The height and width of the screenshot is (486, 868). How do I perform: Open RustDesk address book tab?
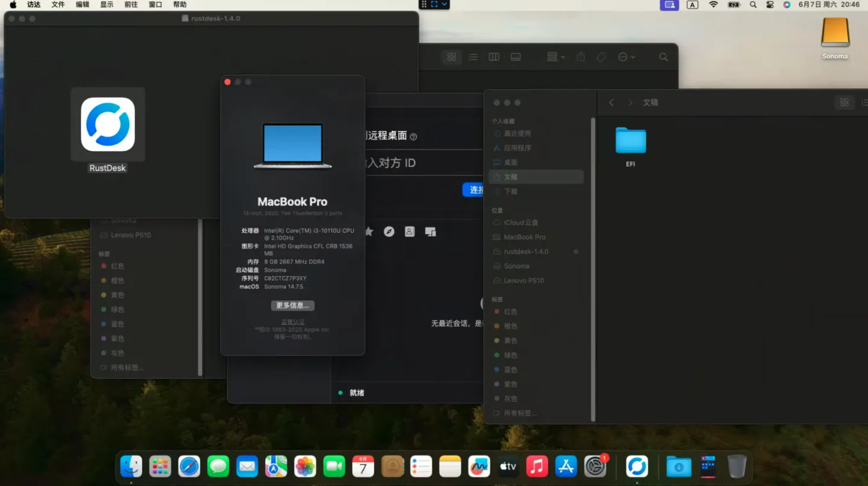(410, 232)
